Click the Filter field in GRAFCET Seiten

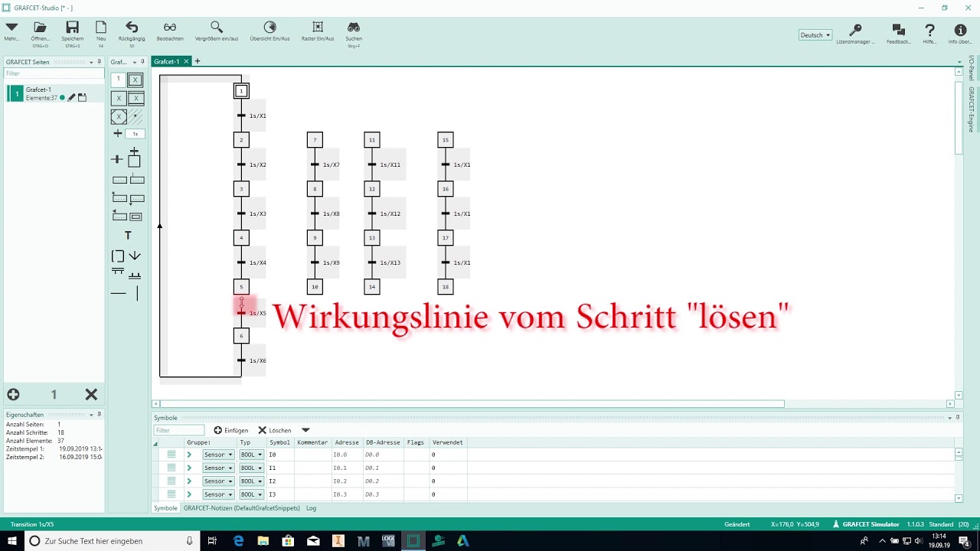click(54, 73)
